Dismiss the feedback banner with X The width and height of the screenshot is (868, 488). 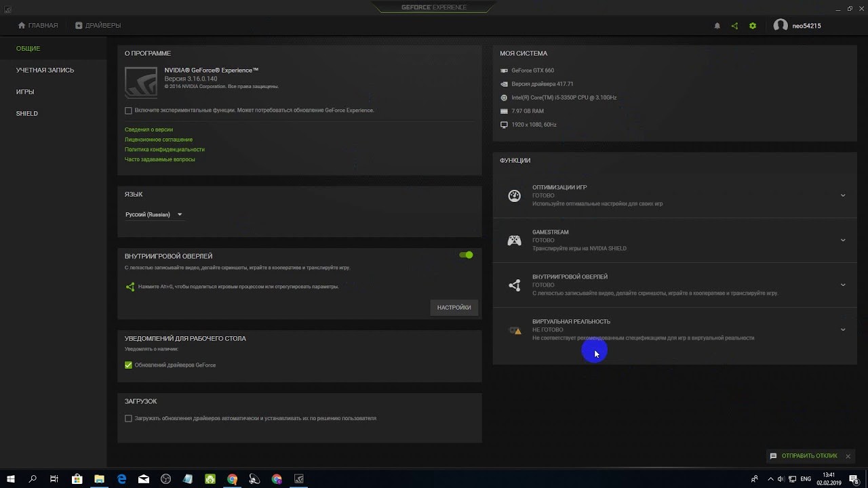tap(848, 457)
